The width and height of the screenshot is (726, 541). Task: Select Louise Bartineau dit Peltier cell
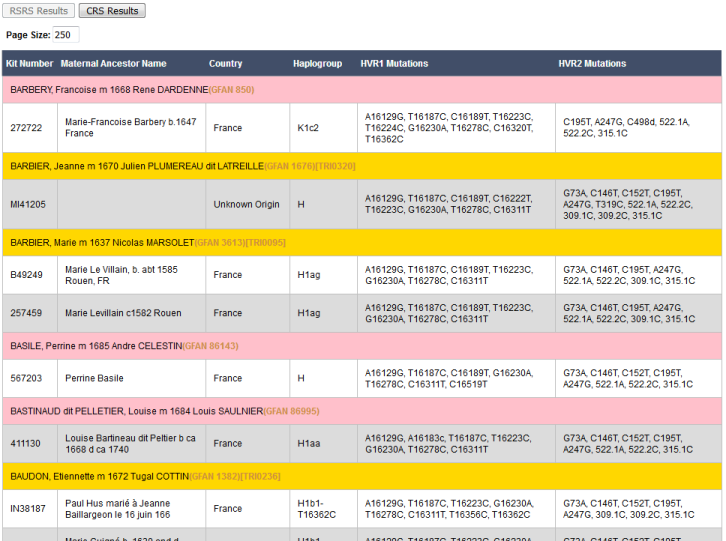click(x=131, y=444)
